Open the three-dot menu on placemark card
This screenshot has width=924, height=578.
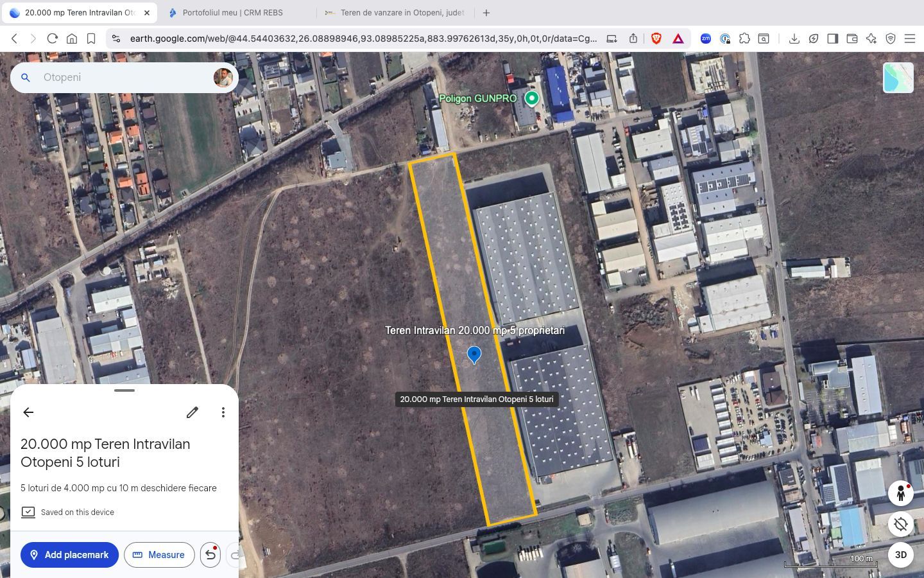coord(223,412)
